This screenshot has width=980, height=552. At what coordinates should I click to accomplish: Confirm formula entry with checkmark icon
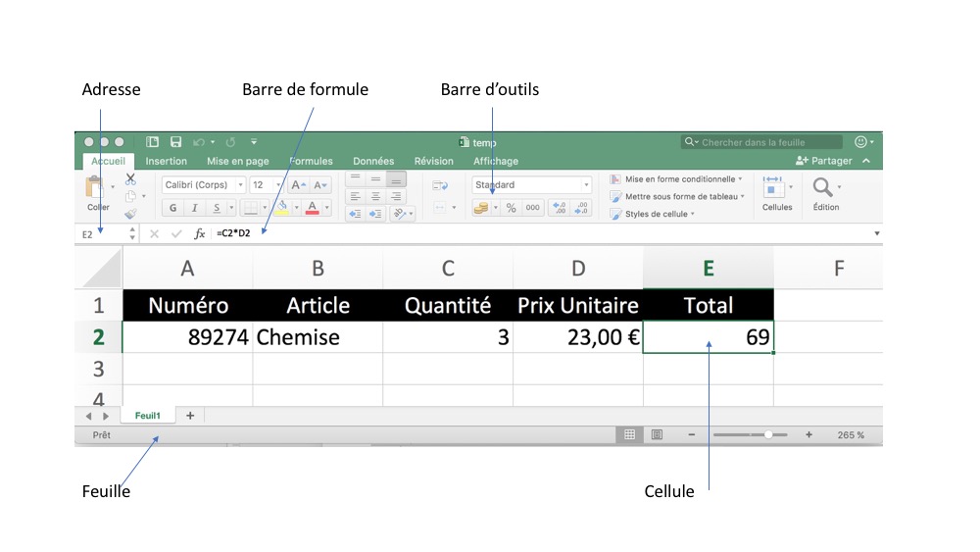tap(176, 233)
